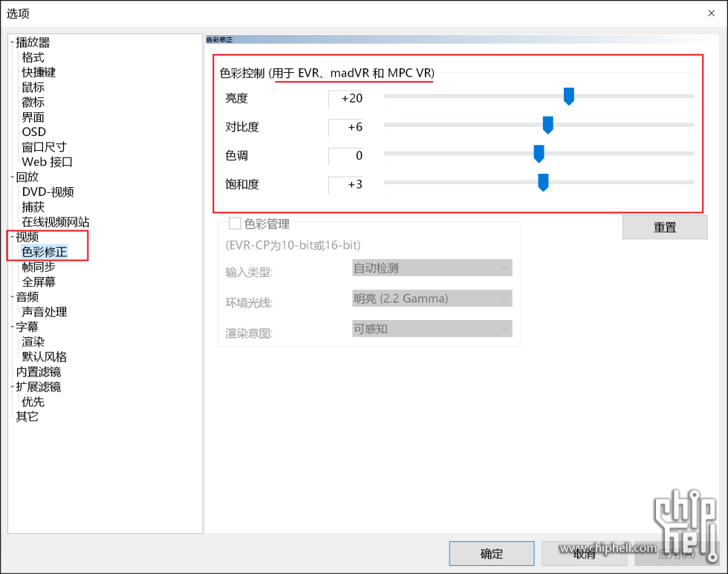This screenshot has height=574, width=728.
Task: Select 快捷键 in the settings tree
Action: (x=39, y=73)
